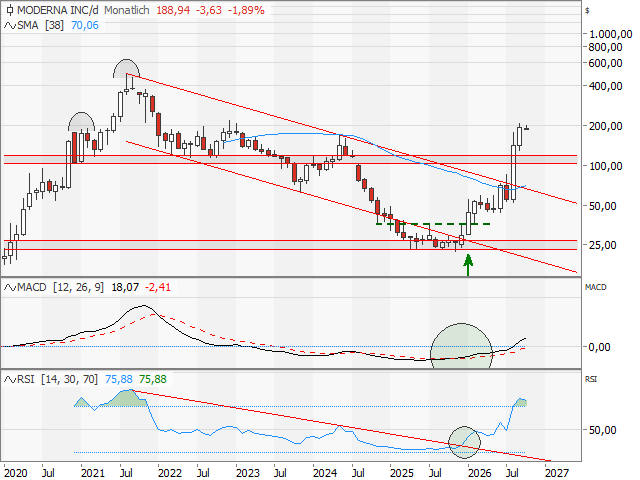Image resolution: width=640 pixels, height=480 pixels.
Task: Click the RSI 50,00 axis label
Action: [x=602, y=430]
